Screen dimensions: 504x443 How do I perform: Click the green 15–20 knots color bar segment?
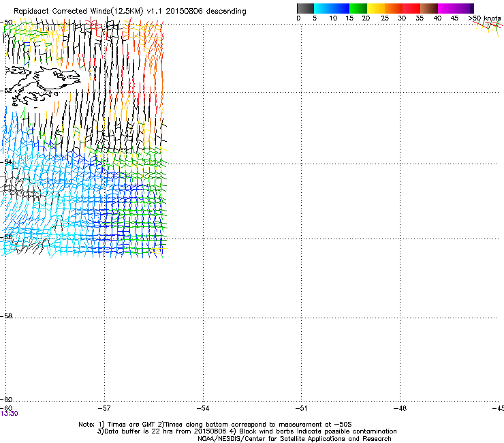(x=358, y=8)
